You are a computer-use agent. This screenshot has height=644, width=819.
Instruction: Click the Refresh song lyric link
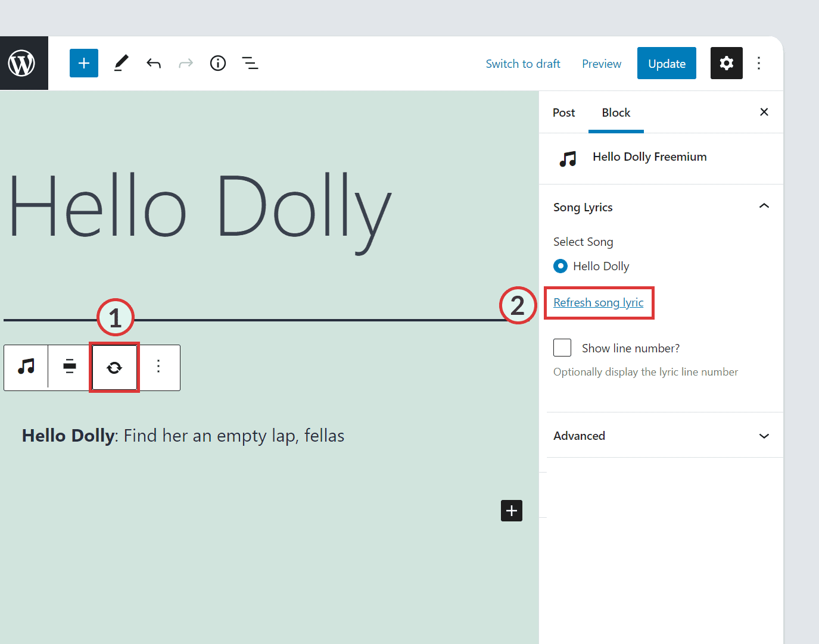tap(598, 302)
